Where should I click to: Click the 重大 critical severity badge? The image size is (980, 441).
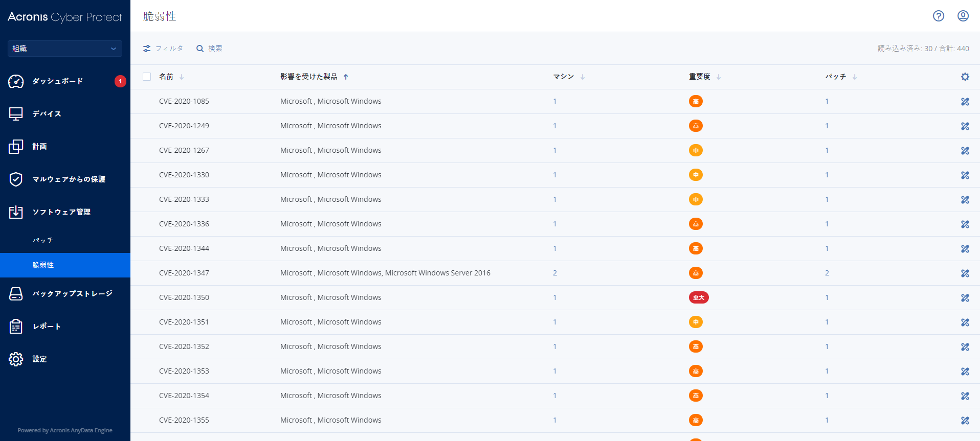point(698,297)
